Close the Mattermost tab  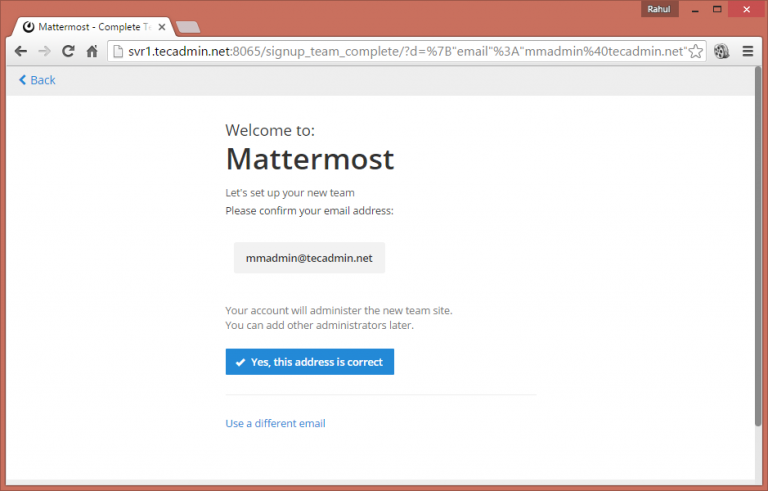164,26
